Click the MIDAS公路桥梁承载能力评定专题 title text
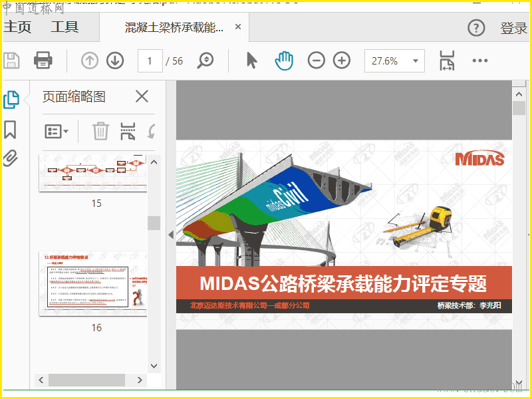Image resolution: width=532 pixels, height=399 pixels. click(343, 284)
